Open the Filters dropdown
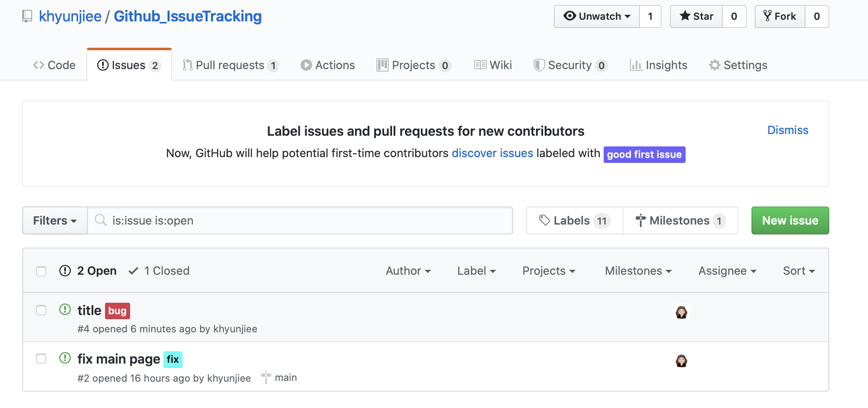 tap(55, 220)
